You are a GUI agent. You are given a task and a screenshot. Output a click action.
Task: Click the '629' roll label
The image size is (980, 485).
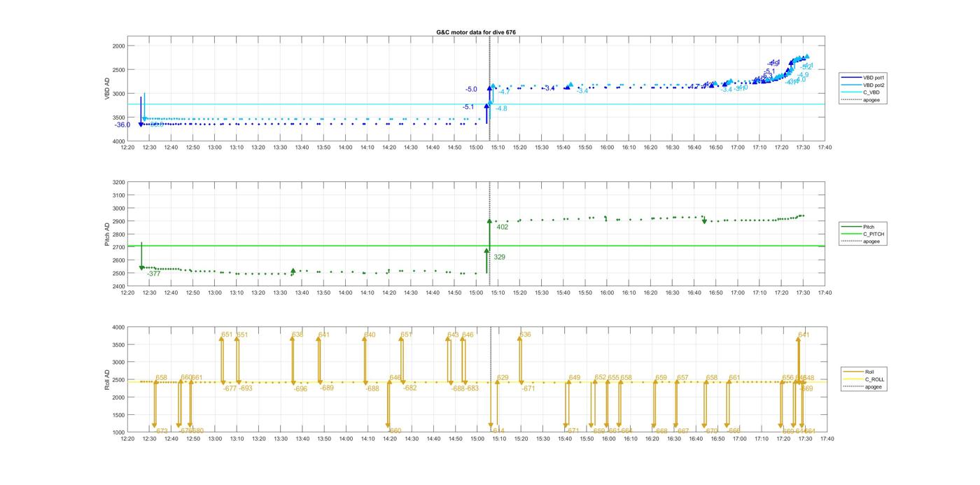point(503,378)
